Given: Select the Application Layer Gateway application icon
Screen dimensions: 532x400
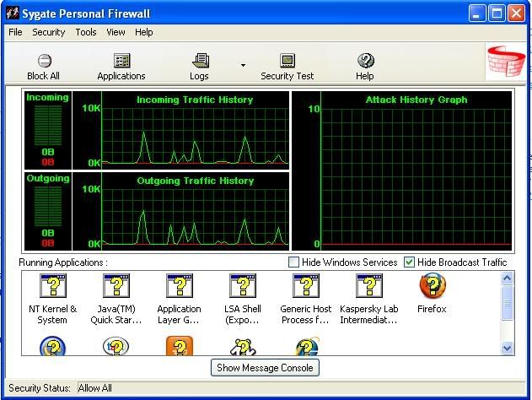Looking at the screenshot, I should click(x=180, y=286).
